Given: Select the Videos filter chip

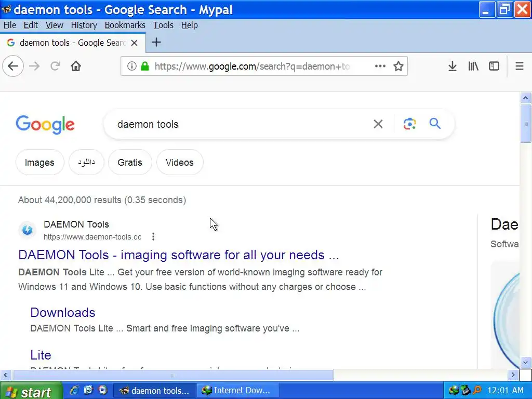Looking at the screenshot, I should (180, 162).
